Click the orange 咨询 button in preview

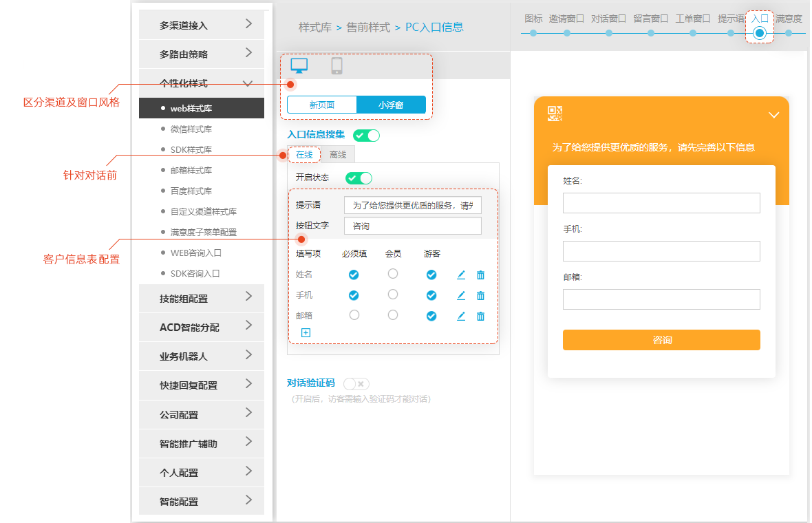pyautogui.click(x=661, y=340)
